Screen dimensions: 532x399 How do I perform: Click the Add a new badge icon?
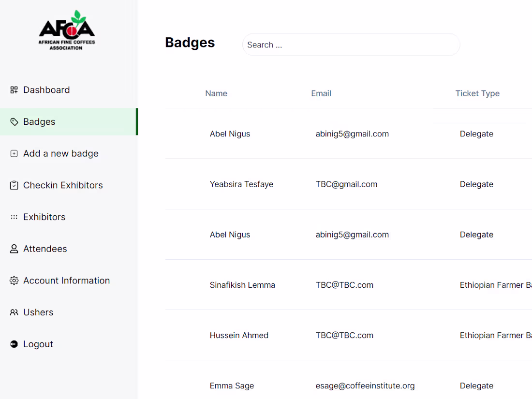[14, 153]
